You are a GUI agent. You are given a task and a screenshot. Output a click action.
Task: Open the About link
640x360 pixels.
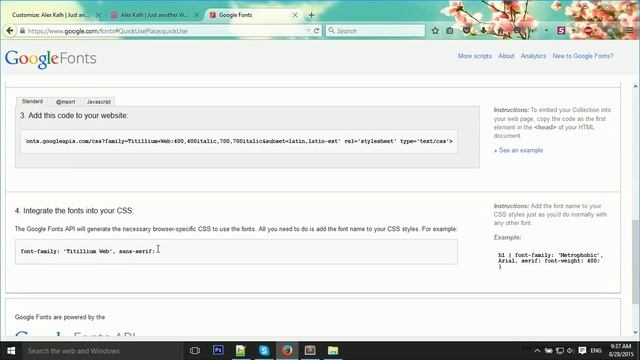[506, 56]
